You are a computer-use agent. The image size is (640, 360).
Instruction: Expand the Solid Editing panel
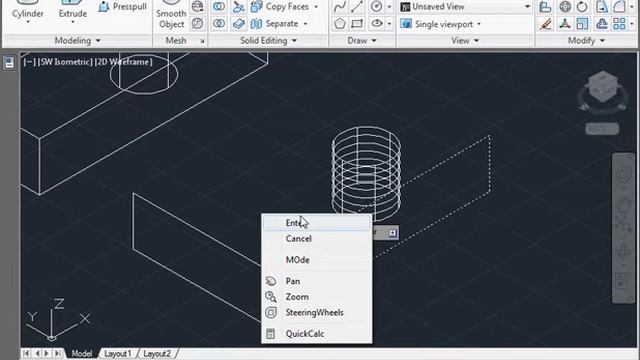pos(268,40)
